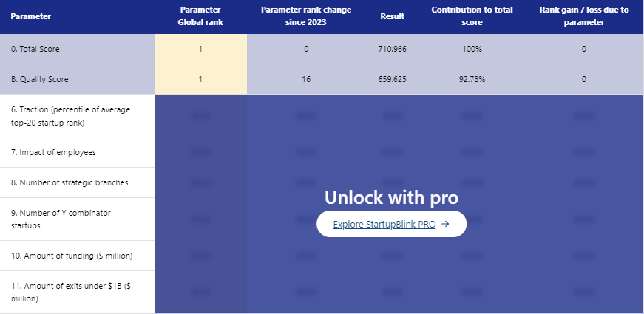
Task: Select the Parameter Global rank column header
Action: [x=200, y=16]
